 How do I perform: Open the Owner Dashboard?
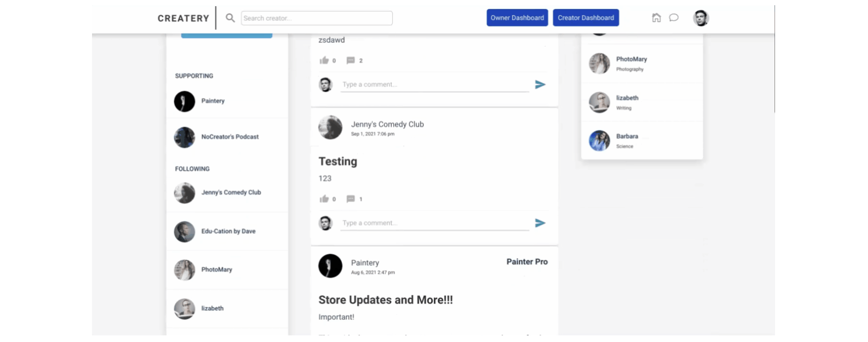coord(517,18)
